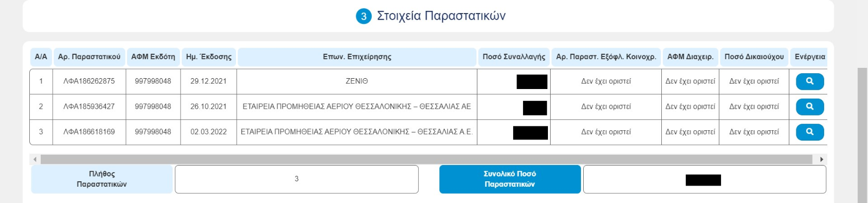Image resolution: width=868 pixels, height=203 pixels.
Task: Click the Ημ. Έκδοσης column header
Action: pos(209,57)
